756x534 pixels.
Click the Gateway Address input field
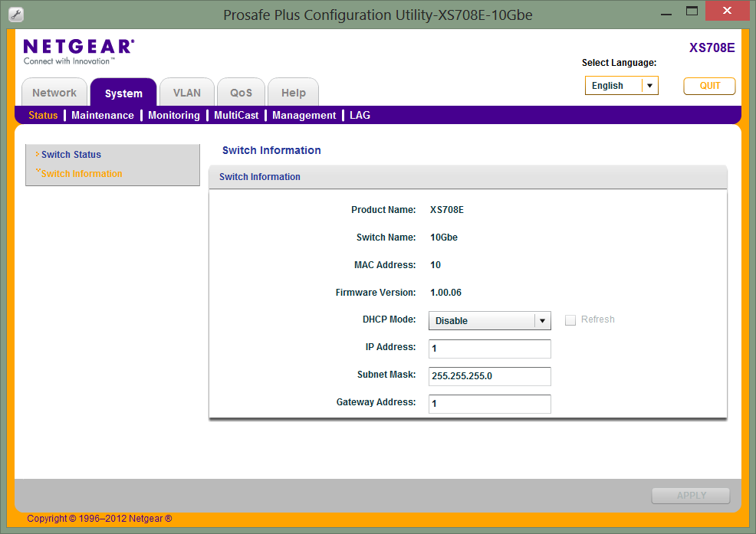pyautogui.click(x=489, y=404)
